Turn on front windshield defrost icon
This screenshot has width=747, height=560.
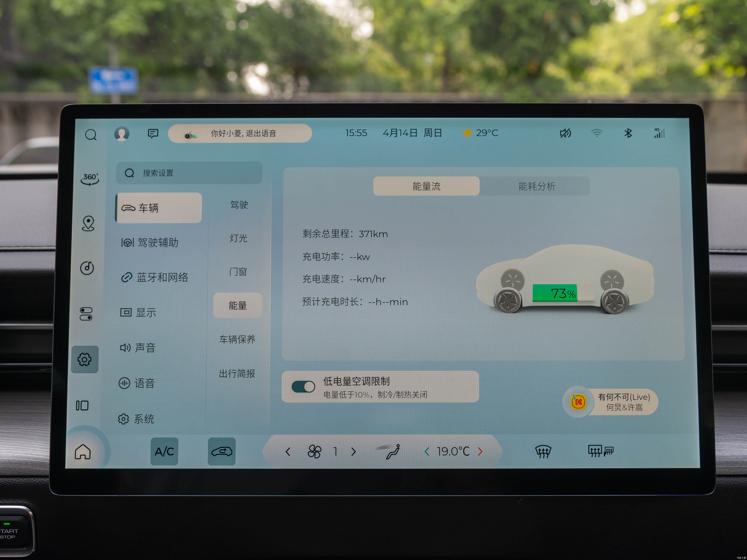pos(543,451)
